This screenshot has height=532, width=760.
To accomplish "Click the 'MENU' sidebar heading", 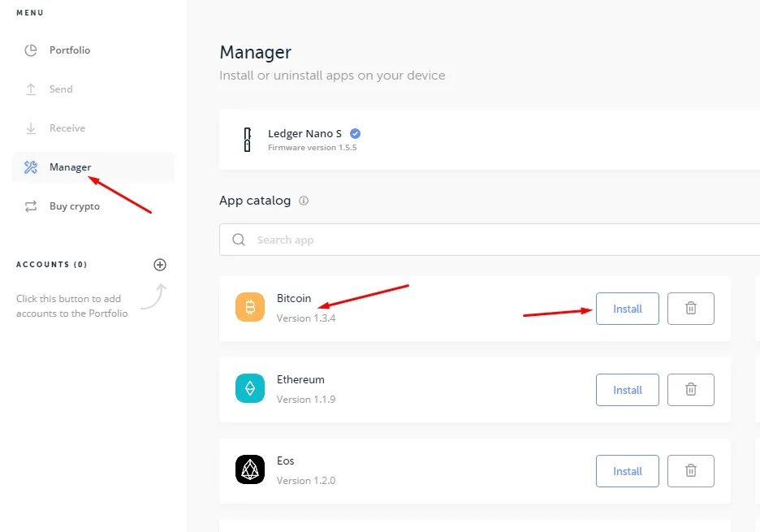I will (x=29, y=13).
